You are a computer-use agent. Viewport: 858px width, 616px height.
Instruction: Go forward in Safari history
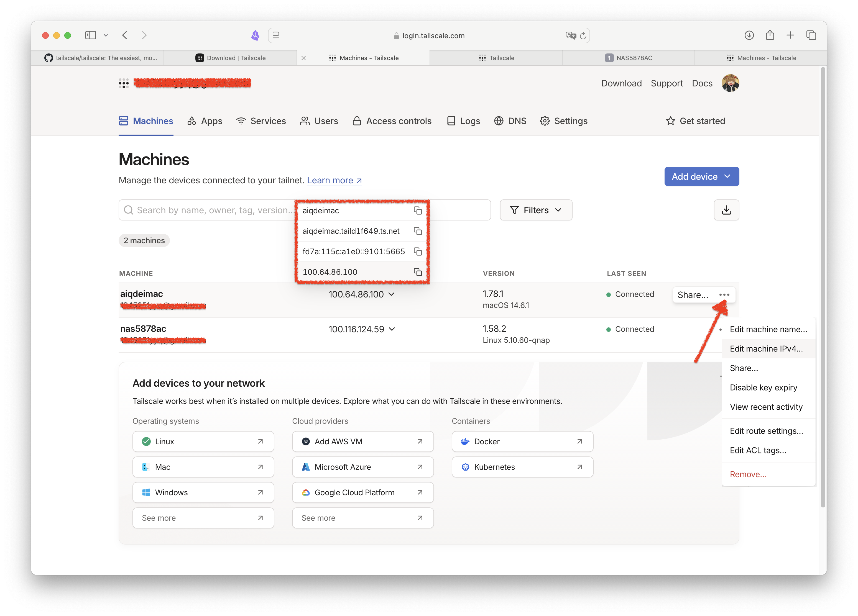[144, 35]
